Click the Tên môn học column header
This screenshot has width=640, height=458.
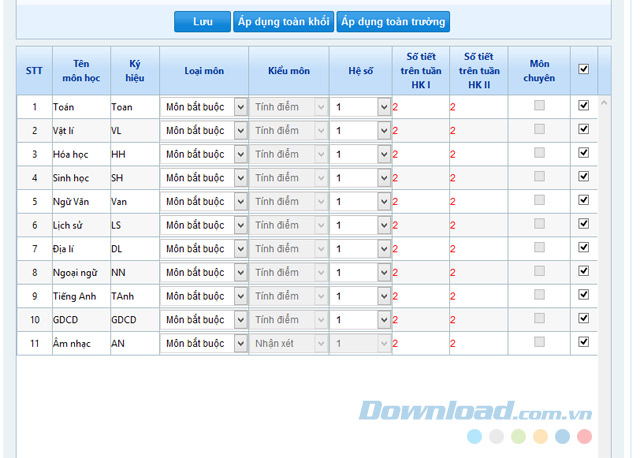point(79,70)
